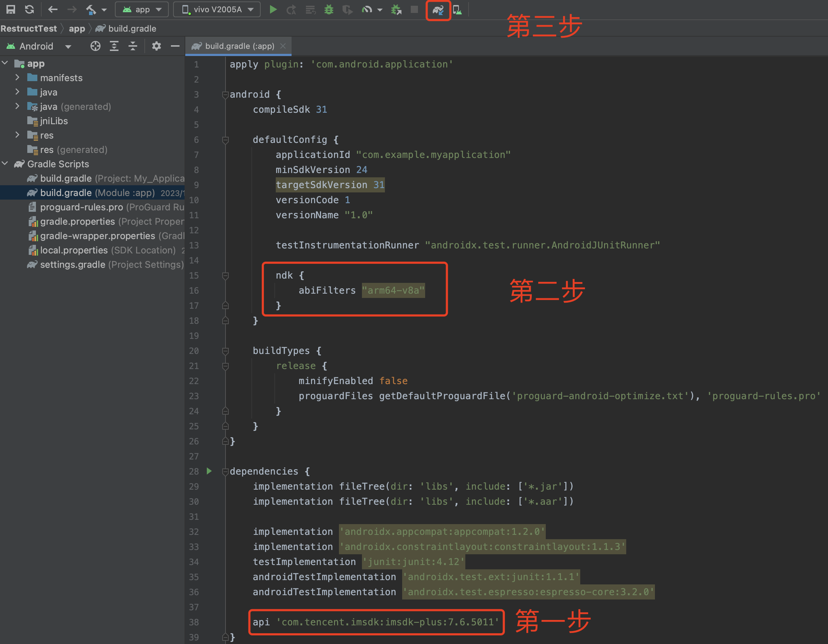This screenshot has height=644, width=828.
Task: Open settings.gradle in the project tree
Action: click(x=73, y=265)
